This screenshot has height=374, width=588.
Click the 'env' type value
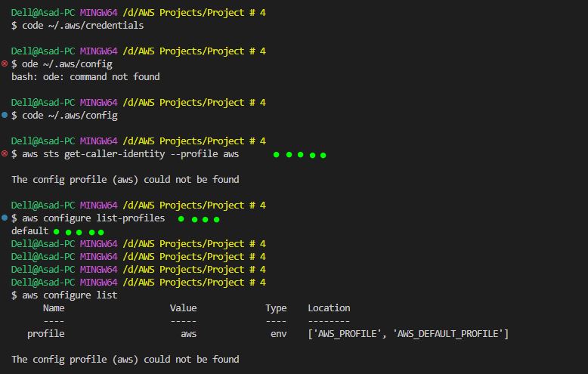[279, 334]
